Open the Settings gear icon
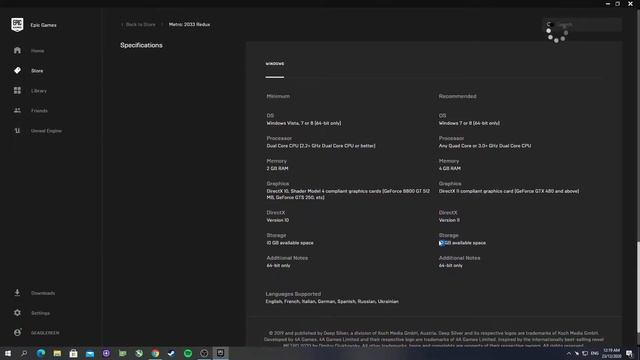Viewport: 640px width, 360px height. pos(17,313)
